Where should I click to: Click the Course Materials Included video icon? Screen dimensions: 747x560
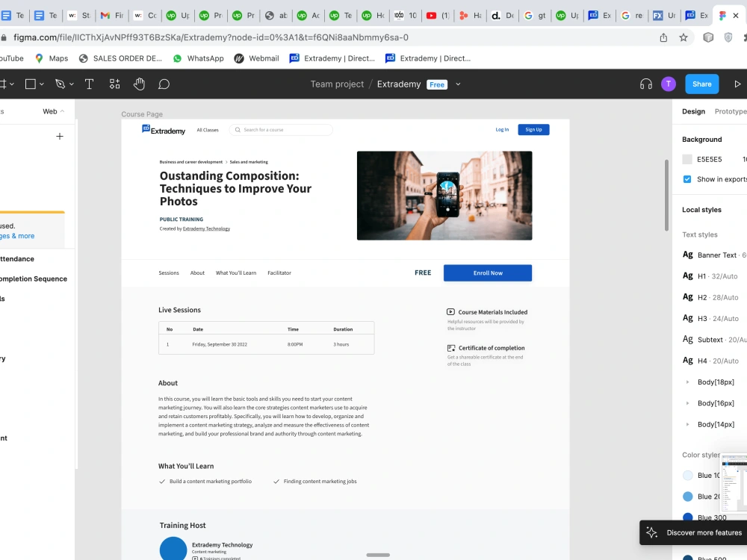pyautogui.click(x=450, y=312)
